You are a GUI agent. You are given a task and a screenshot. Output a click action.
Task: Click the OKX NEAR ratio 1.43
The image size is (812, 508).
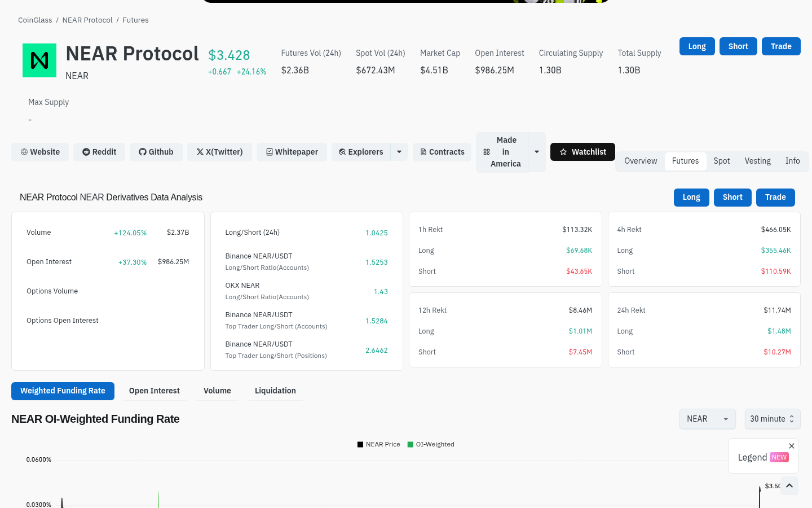381,292
